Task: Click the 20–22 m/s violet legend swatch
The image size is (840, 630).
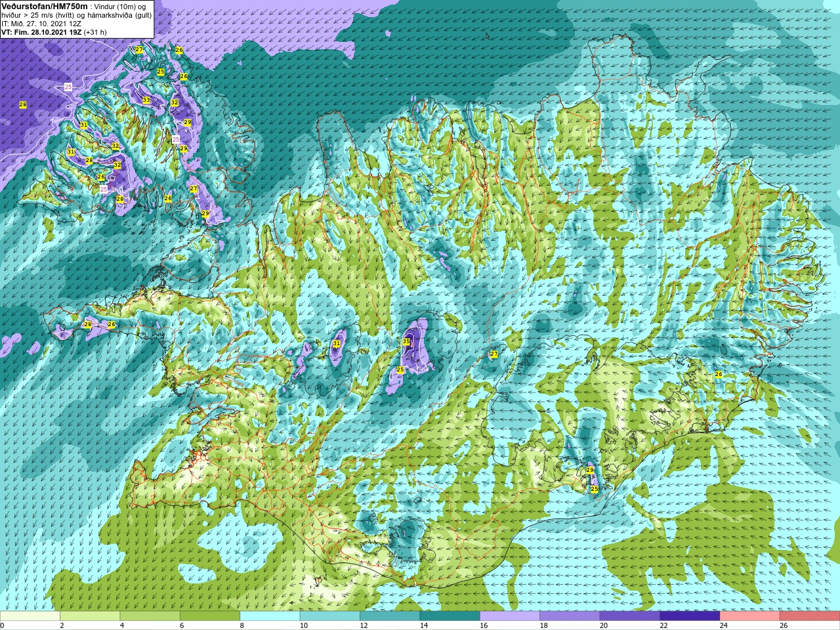Action: [x=630, y=616]
